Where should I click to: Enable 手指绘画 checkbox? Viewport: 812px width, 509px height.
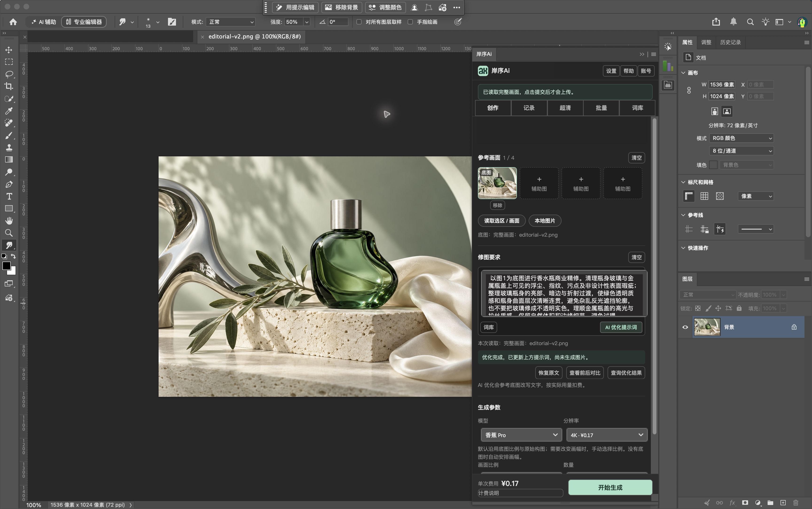point(410,22)
